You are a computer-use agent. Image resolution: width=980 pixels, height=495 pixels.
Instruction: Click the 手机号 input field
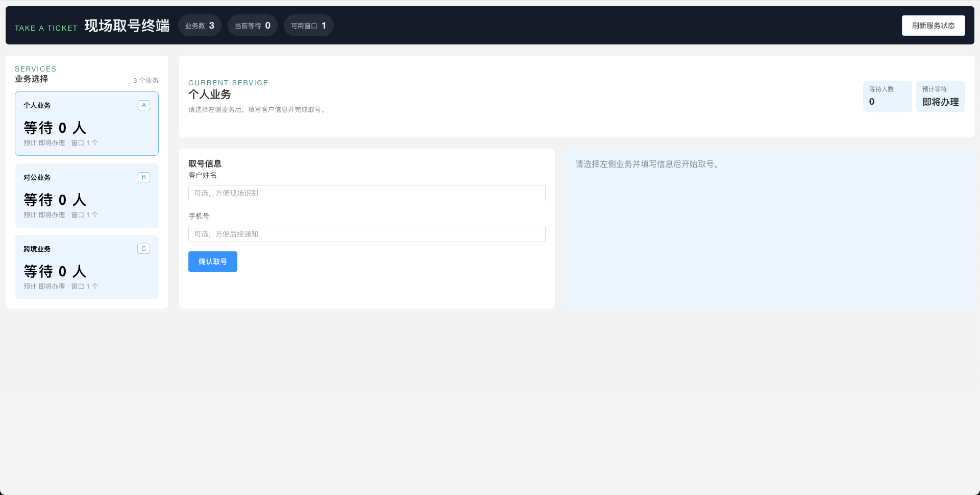click(x=367, y=234)
